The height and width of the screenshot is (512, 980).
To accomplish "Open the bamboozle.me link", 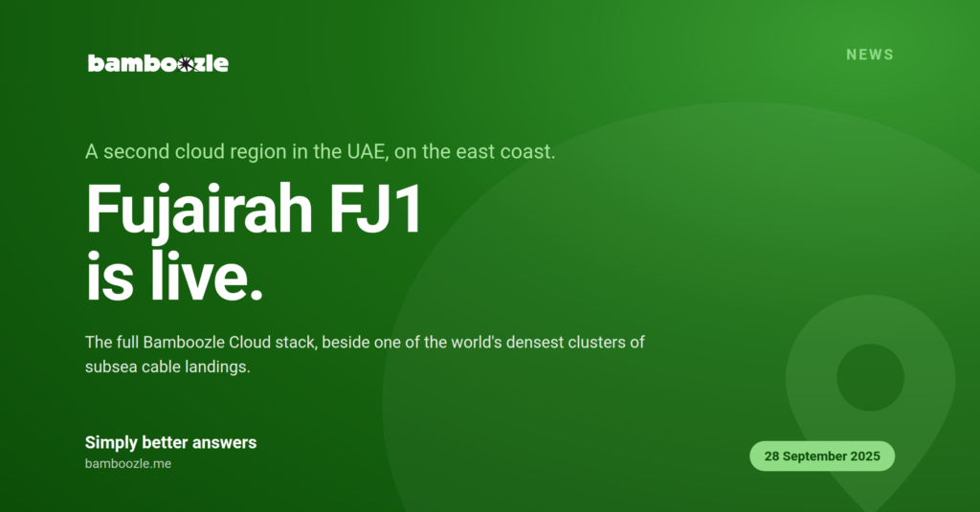I will [x=128, y=464].
